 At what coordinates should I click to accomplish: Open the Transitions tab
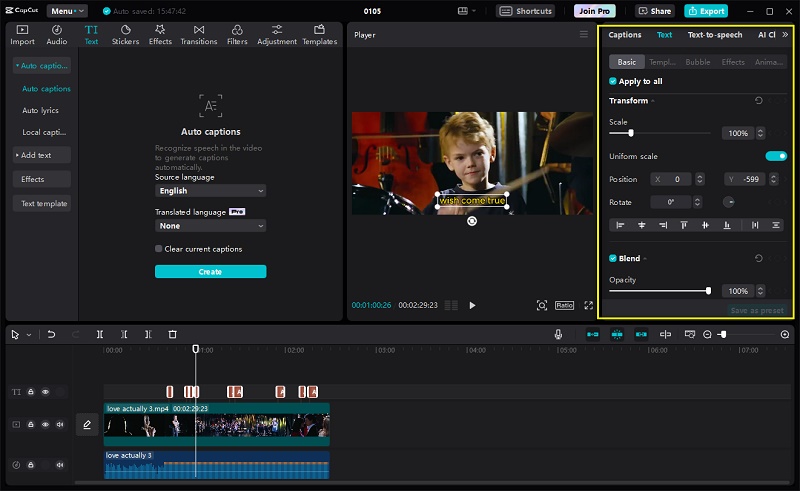coord(198,35)
